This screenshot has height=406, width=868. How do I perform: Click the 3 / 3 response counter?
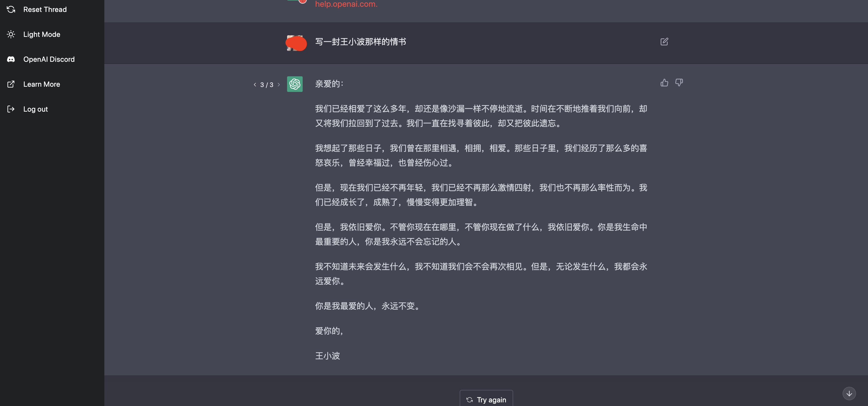(267, 85)
